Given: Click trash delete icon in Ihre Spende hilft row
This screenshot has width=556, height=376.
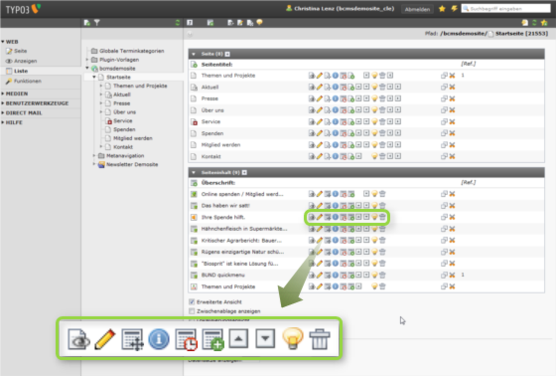Looking at the screenshot, I should pos(382,217).
